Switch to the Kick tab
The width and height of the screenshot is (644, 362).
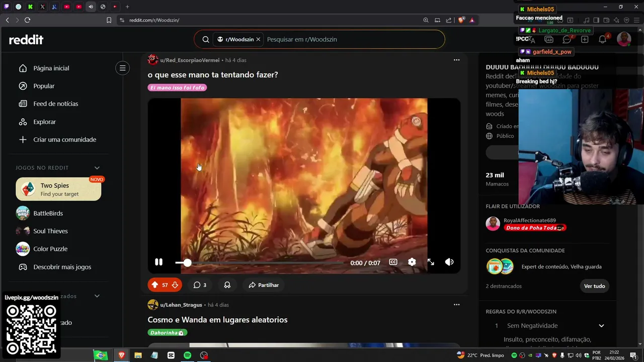[x=31, y=7]
